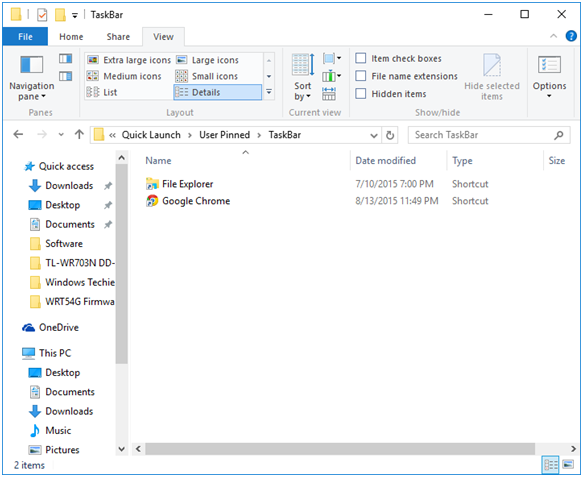
Task: Open the File tab
Action: 25,37
